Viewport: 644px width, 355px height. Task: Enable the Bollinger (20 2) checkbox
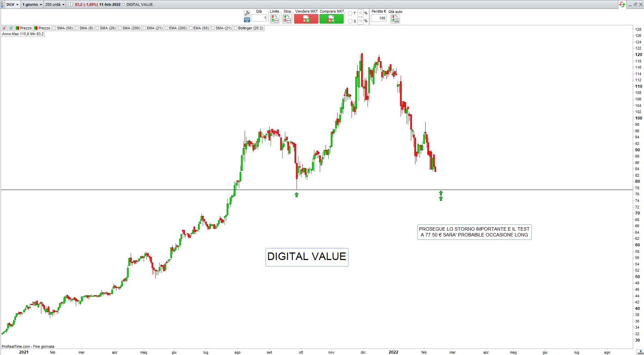[235, 28]
